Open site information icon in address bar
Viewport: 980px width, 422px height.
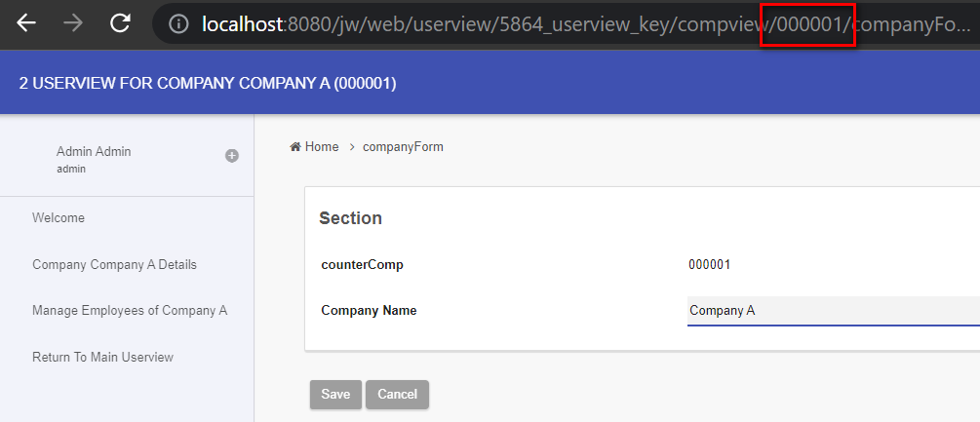178,24
